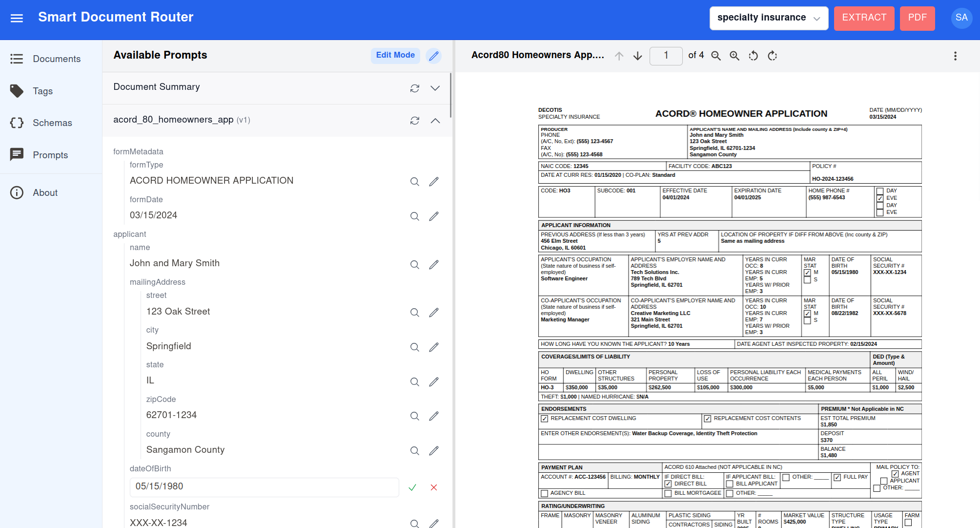Click the PDF button
The height and width of the screenshot is (528, 980).
click(917, 18)
